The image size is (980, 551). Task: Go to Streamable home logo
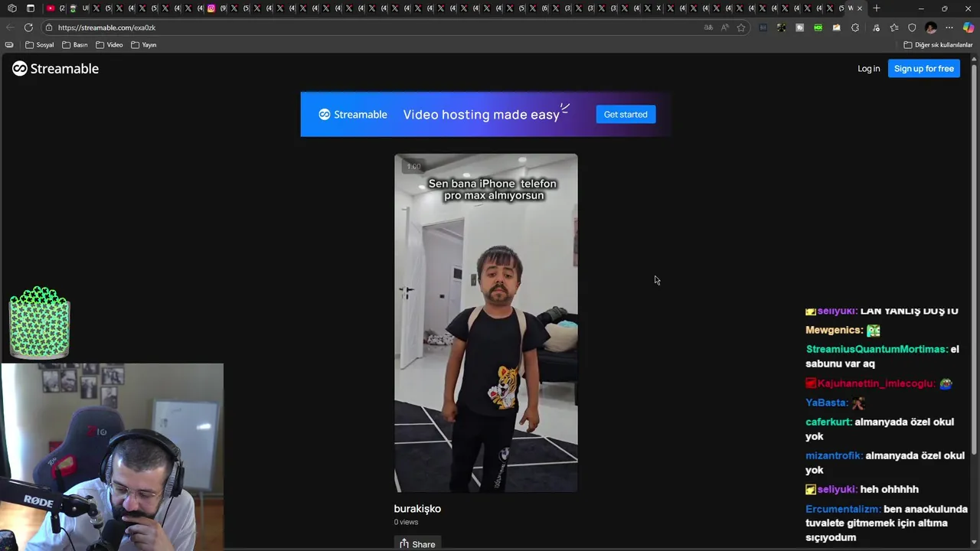click(x=55, y=69)
